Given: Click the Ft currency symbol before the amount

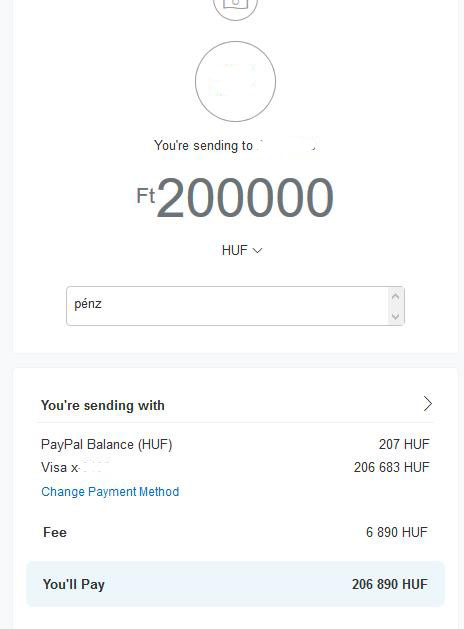Looking at the screenshot, I should coord(146,196).
